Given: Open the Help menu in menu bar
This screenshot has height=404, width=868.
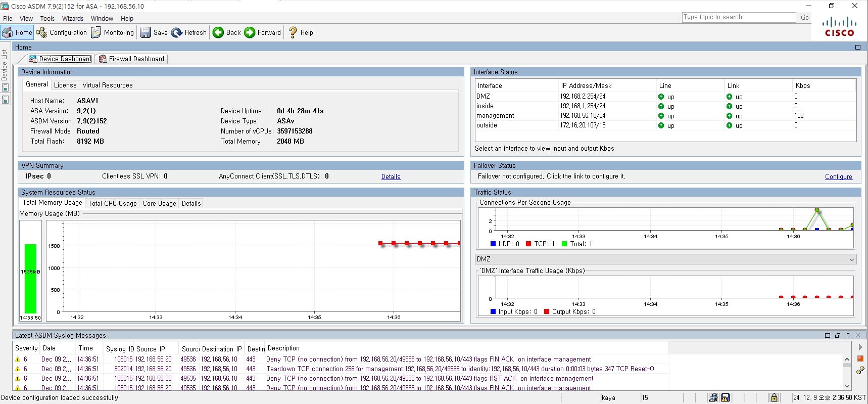Looking at the screenshot, I should [127, 18].
